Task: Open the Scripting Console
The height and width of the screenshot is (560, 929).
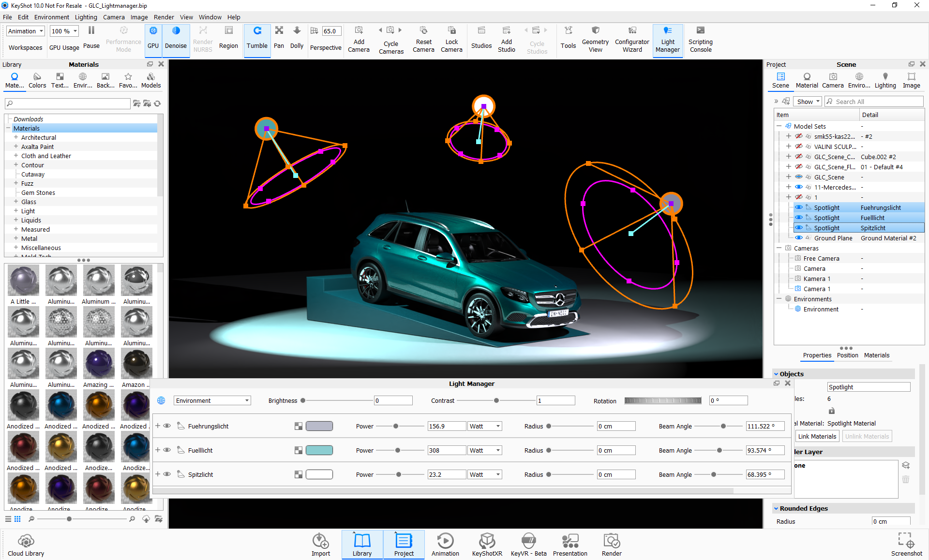Action: tap(700, 40)
